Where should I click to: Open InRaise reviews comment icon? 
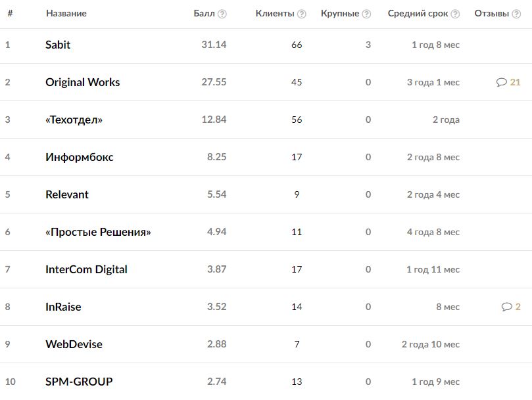point(506,307)
